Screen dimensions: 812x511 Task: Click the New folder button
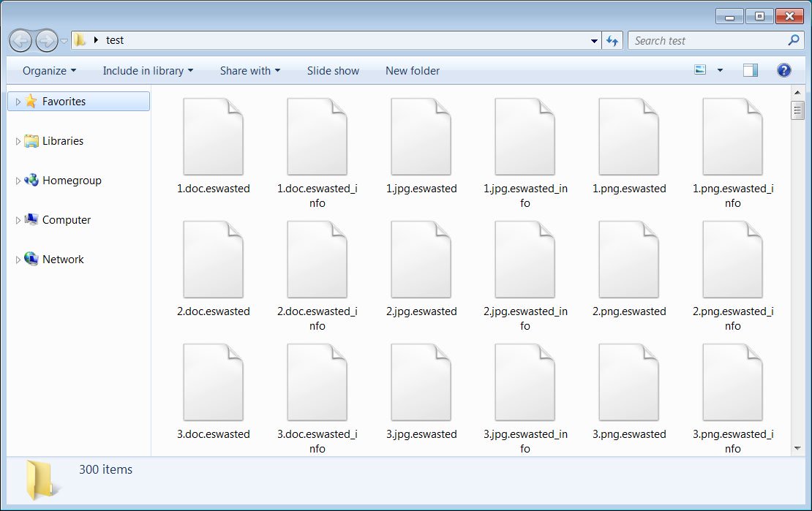point(412,70)
